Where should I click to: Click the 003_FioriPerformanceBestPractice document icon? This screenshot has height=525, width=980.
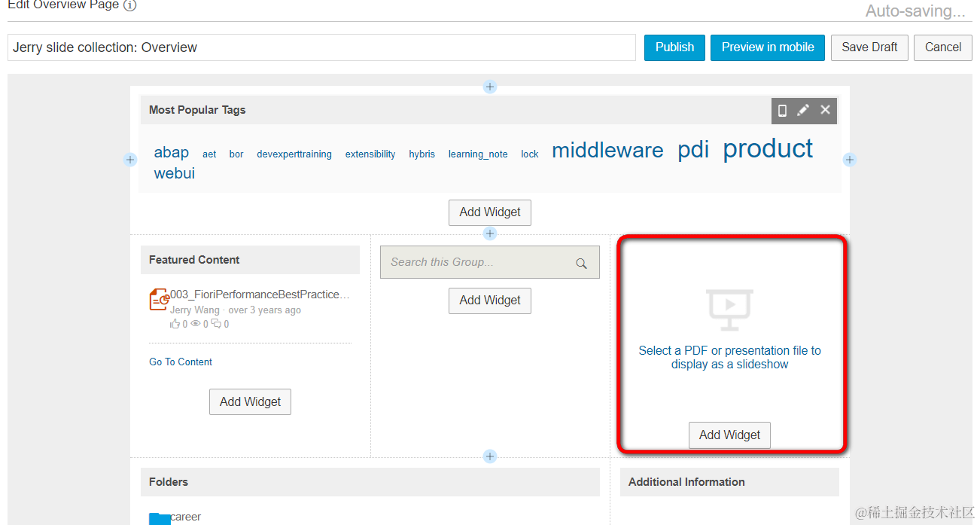[159, 300]
